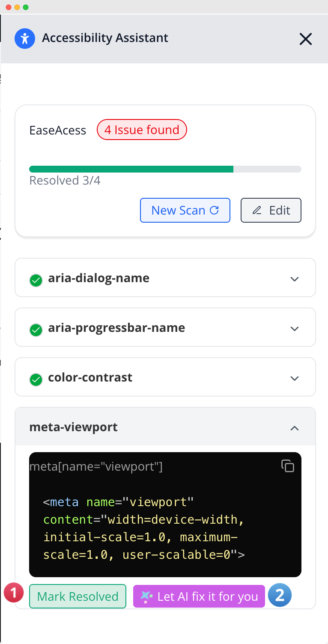
Task: Click the green check beside aria-dialog-name
Action: [x=36, y=280]
